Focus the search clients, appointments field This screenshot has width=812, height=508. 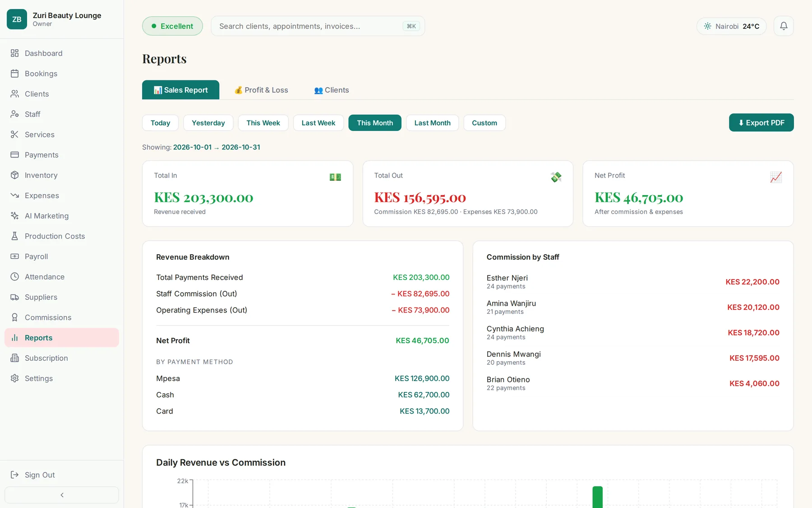tap(318, 26)
